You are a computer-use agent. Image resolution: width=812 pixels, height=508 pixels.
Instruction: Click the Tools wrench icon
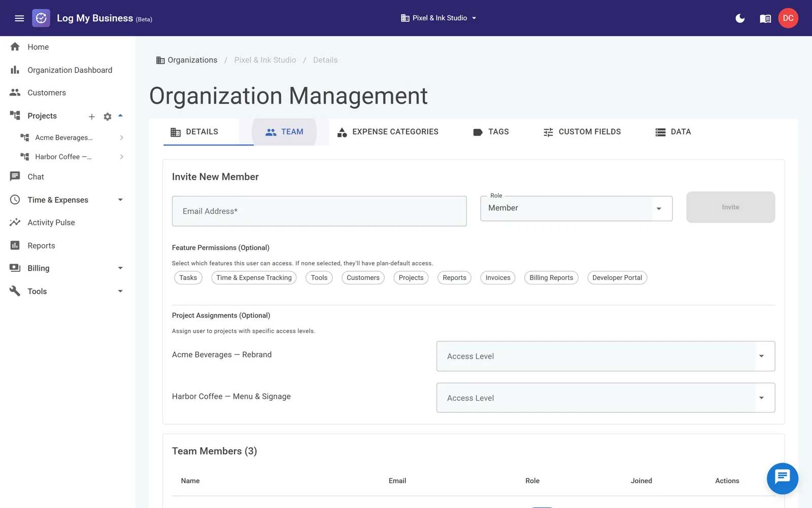[15, 291]
